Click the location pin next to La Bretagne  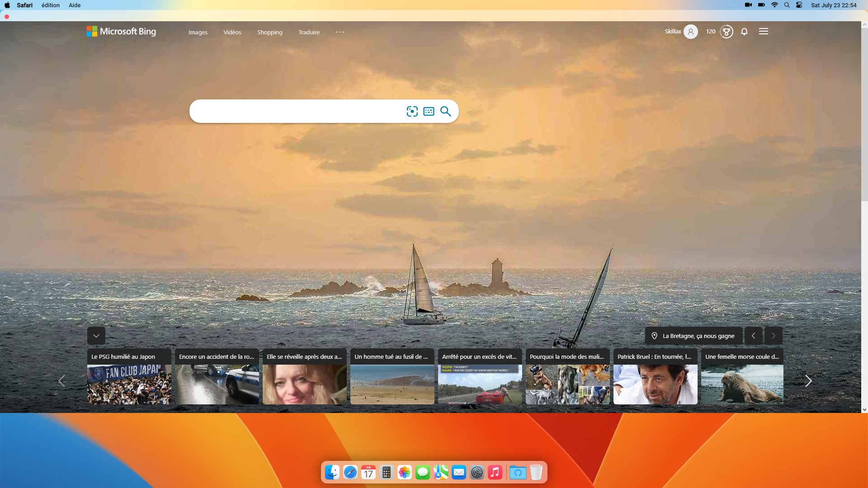click(x=654, y=336)
